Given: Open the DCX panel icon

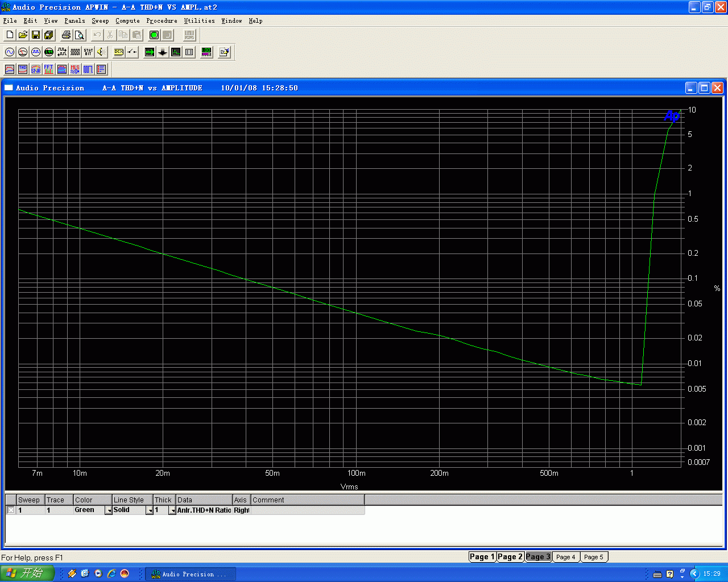Looking at the screenshot, I should click(119, 52).
